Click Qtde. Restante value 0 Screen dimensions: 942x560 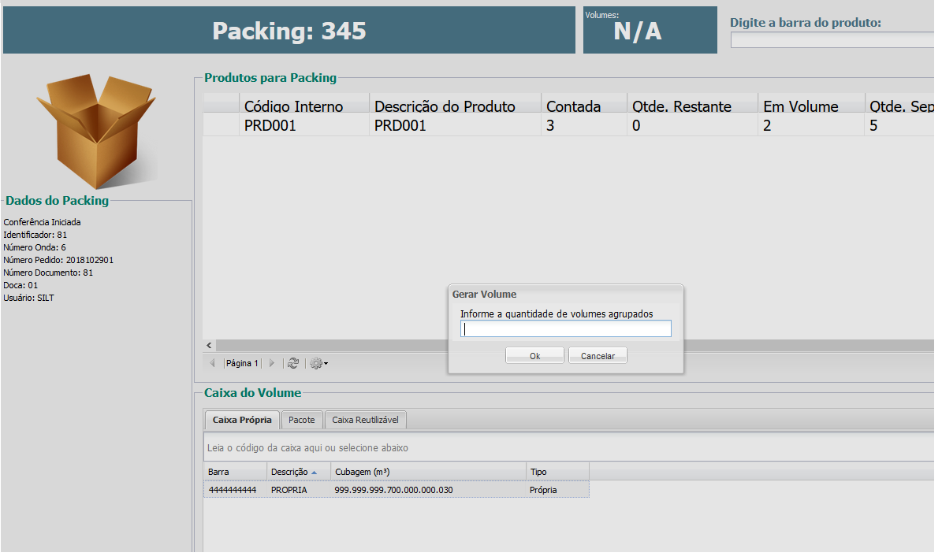(692, 125)
